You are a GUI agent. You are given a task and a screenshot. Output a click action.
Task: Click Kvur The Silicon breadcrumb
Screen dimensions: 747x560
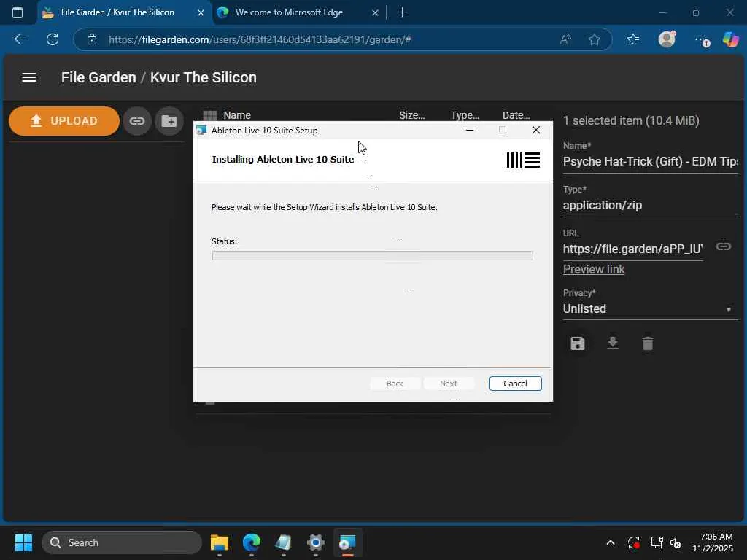pos(204,77)
